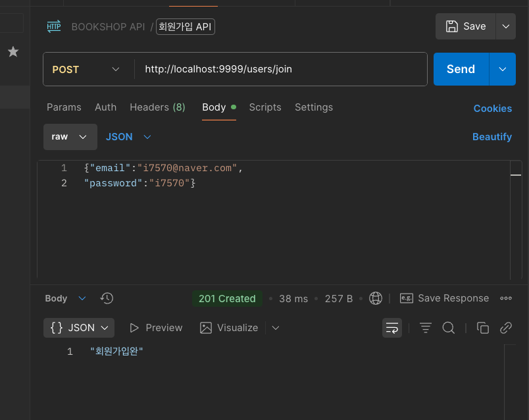Click the 257 B response size
This screenshot has height=420, width=529.
coord(338,298)
